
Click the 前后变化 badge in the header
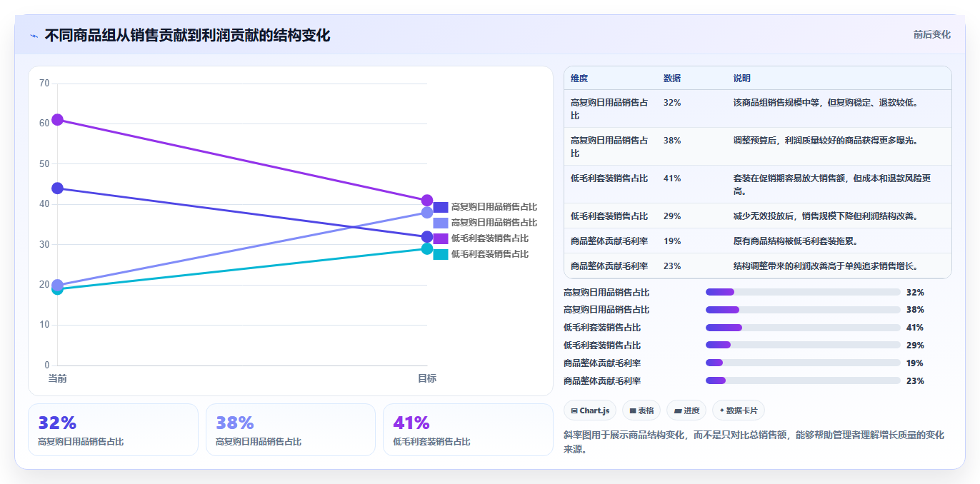(931, 34)
